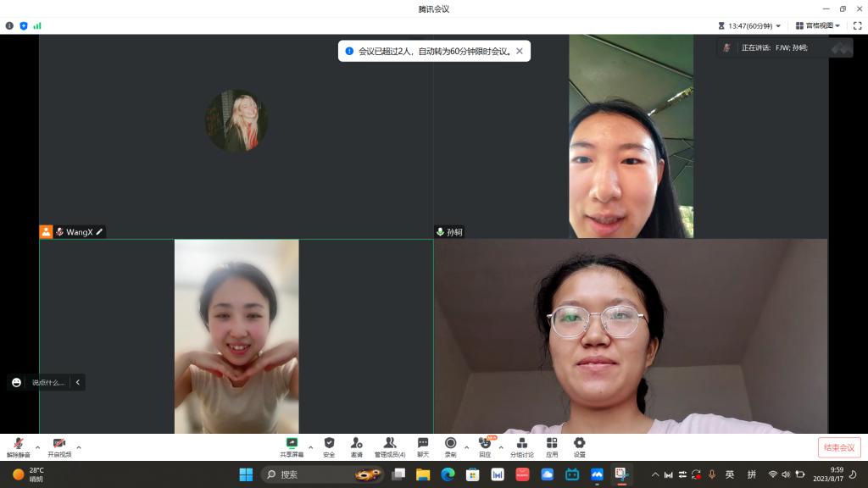This screenshot has height=488, width=868.
Task: Turn on the camera (开启视频)
Action: 59,446
